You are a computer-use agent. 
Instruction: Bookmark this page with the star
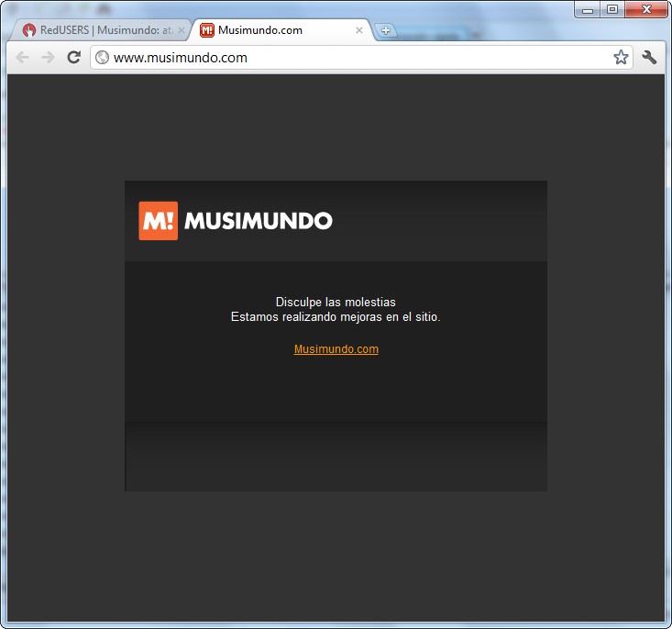[621, 57]
